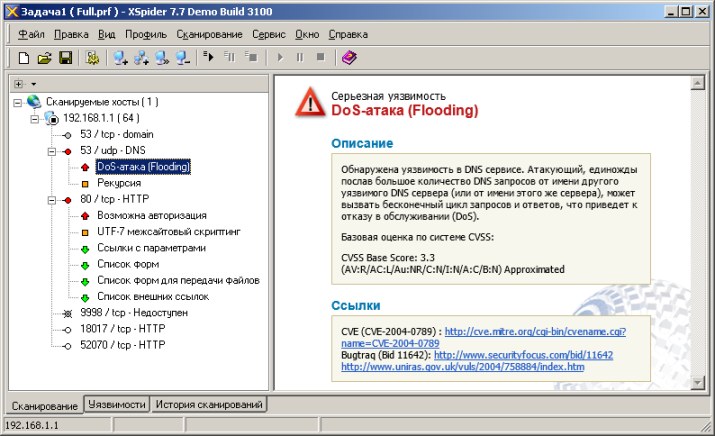This screenshot has width=715, height=436.
Task: Click the New task toolbar icon
Action: [x=24, y=58]
